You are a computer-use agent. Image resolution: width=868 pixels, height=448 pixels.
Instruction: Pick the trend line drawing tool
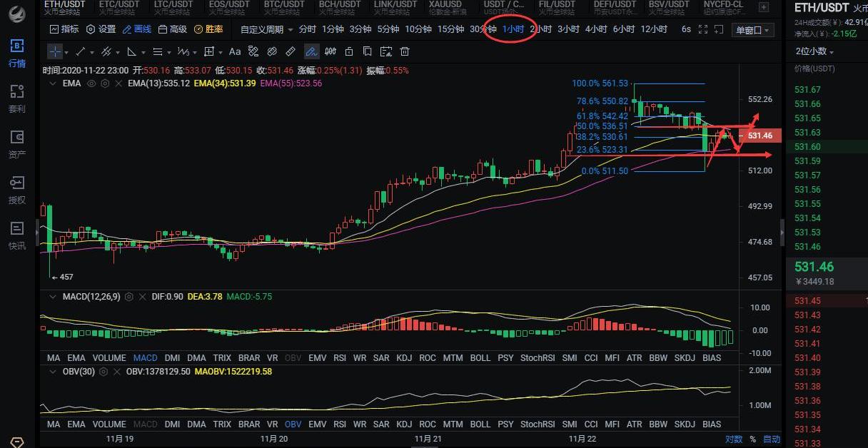coord(80,51)
